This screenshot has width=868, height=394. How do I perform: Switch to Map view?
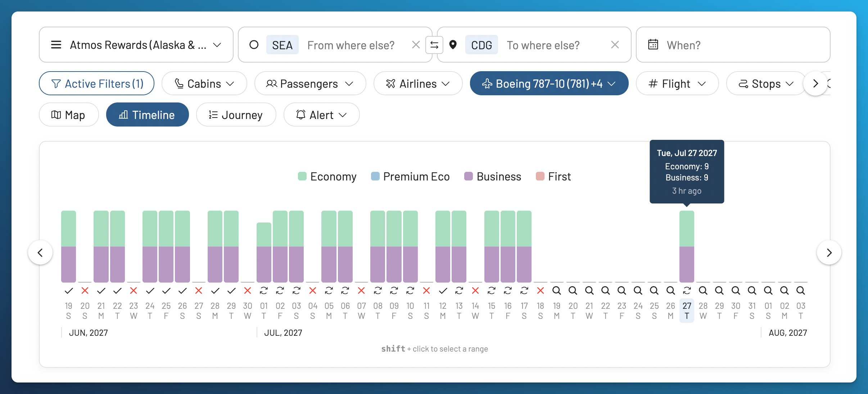69,115
